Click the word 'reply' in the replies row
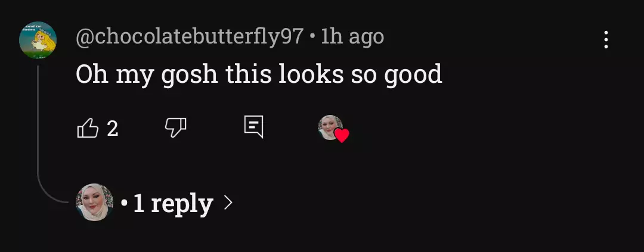This screenshot has width=644, height=252. tap(182, 204)
